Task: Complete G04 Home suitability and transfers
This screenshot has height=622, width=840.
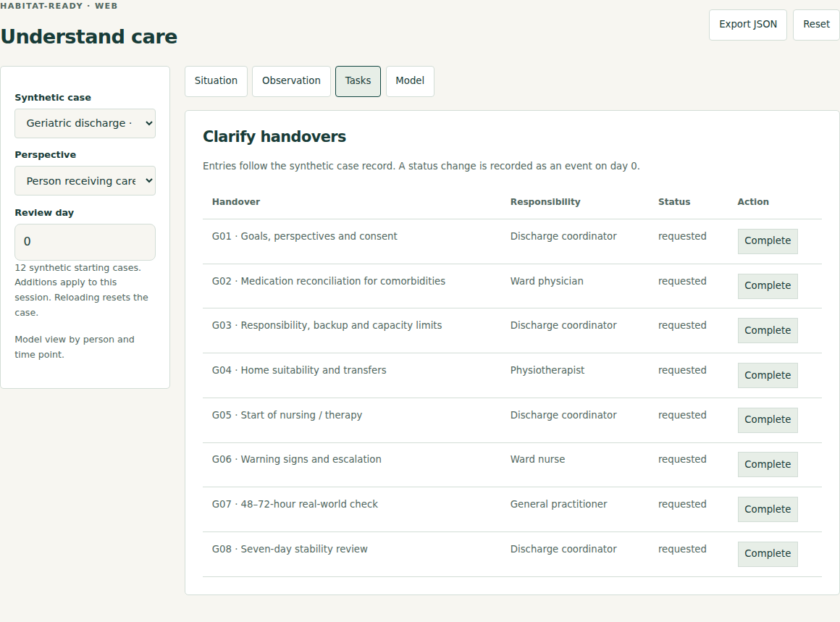Action: pyautogui.click(x=768, y=376)
